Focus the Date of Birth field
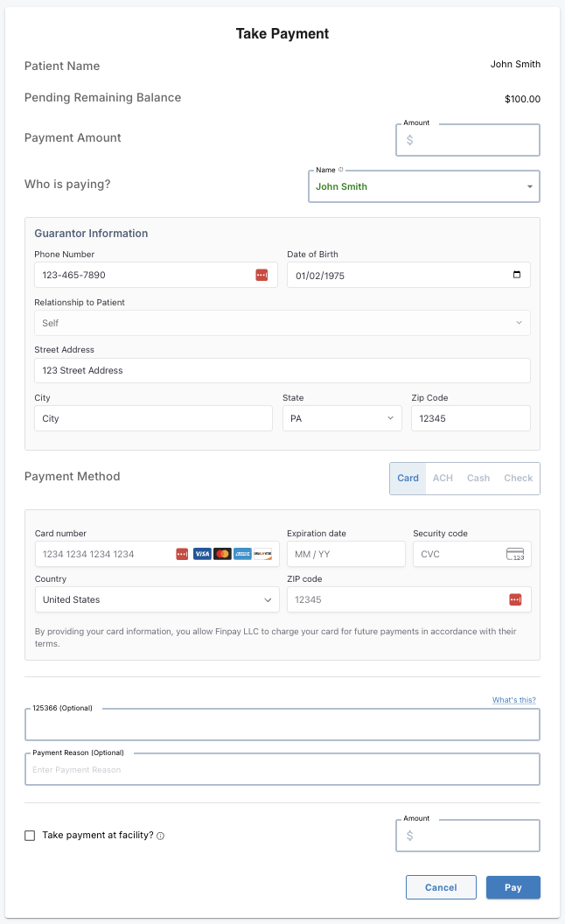This screenshot has width=565, height=924. click(408, 276)
